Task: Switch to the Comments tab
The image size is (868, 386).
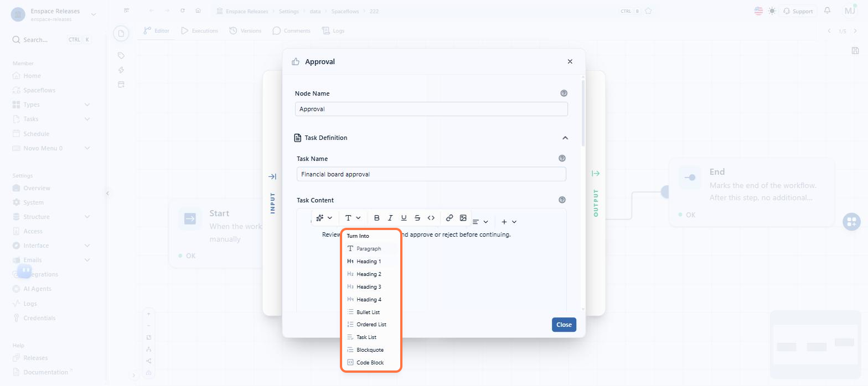Action: (292, 31)
